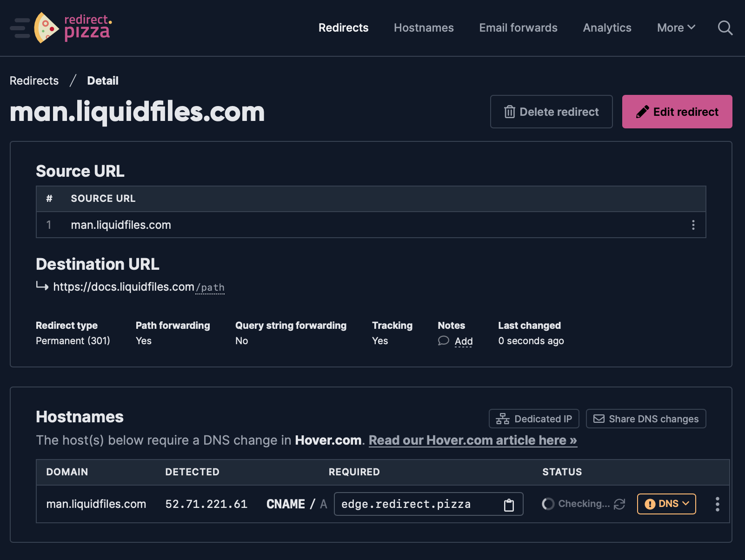Click the edge.redirect.pizza required value field
Image resolution: width=745 pixels, height=560 pixels.
pyautogui.click(x=429, y=504)
